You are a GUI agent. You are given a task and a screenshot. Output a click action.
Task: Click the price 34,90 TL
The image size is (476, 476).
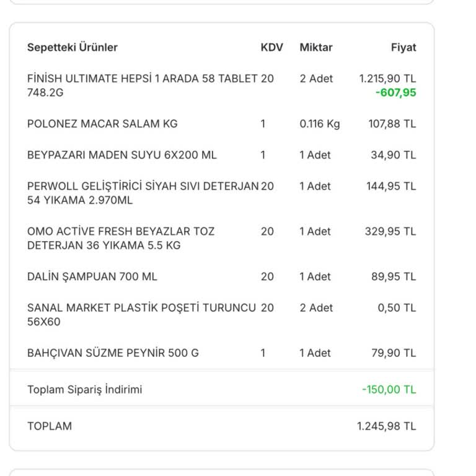tap(394, 155)
